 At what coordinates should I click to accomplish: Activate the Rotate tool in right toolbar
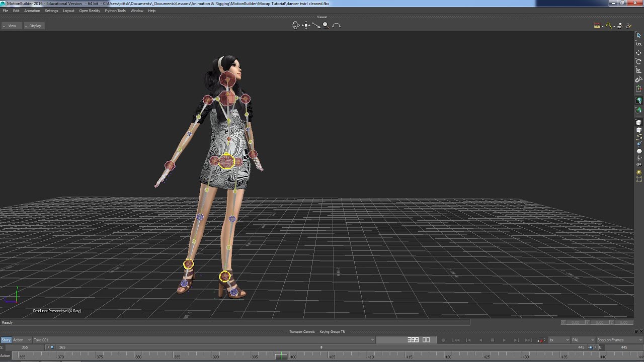[639, 62]
